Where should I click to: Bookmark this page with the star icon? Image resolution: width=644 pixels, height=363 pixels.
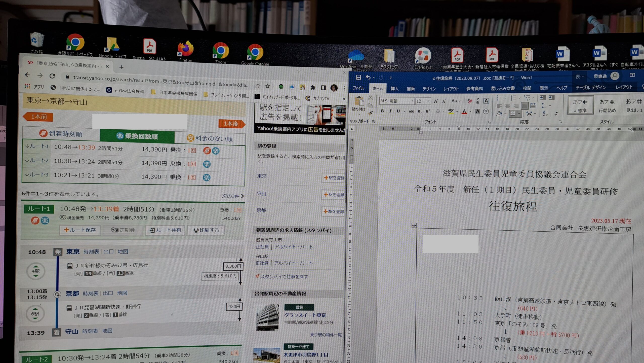click(268, 86)
